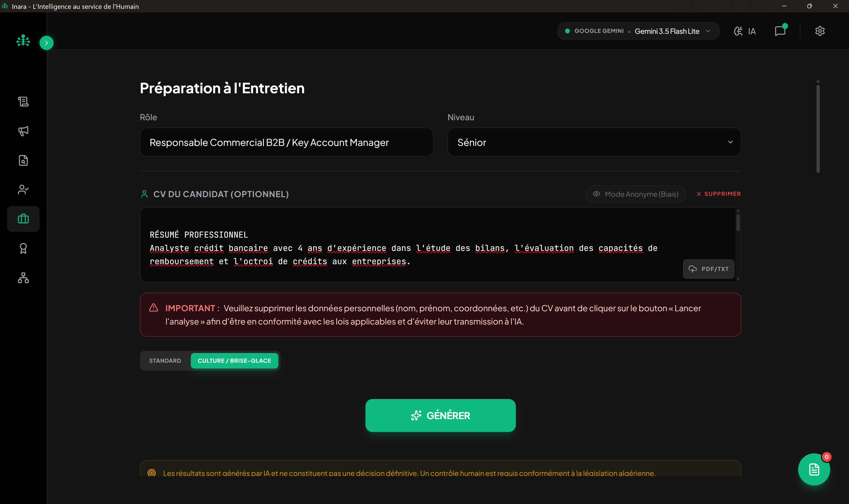Switch to the STANDARD mode tab
849x504 pixels.
(165, 361)
